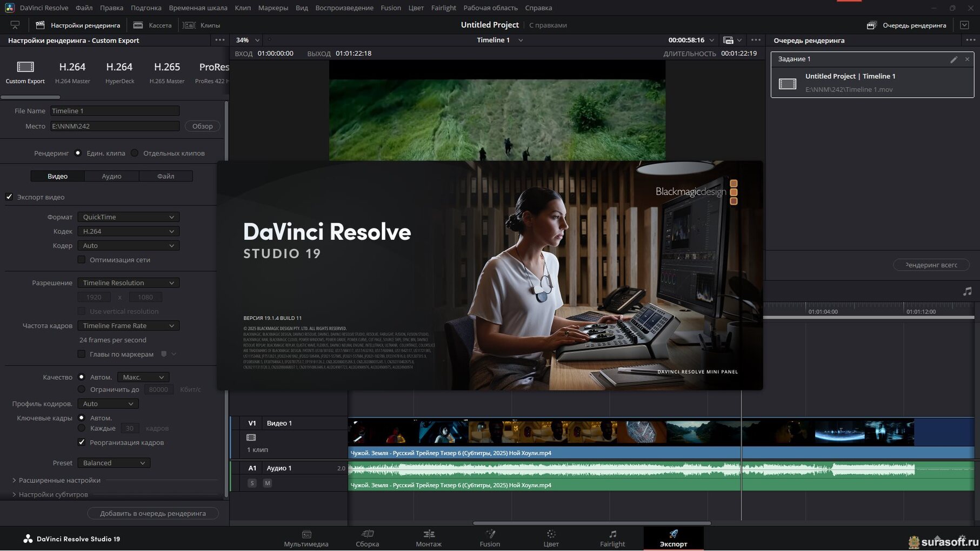Click the Job 1 film strip icon
Screen dimensions: 980x551
pyautogui.click(x=787, y=84)
